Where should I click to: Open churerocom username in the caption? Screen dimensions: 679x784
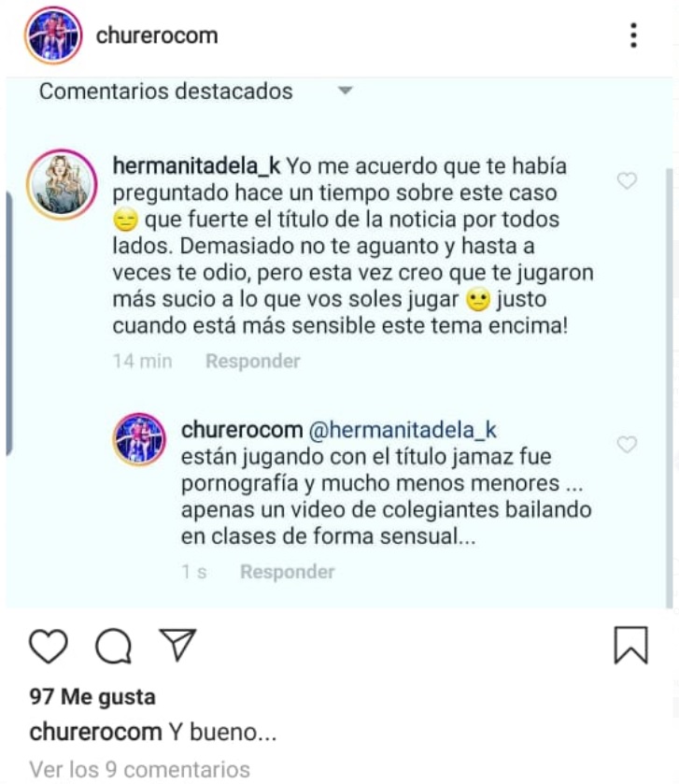point(95,732)
